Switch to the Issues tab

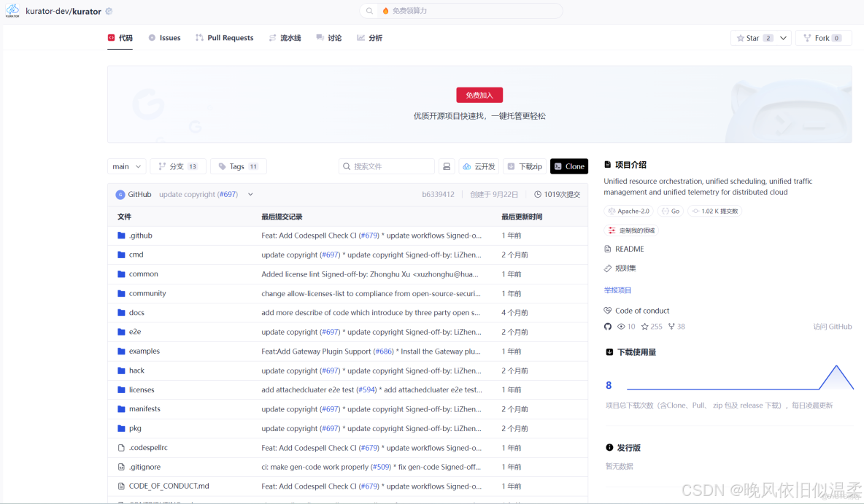coord(164,37)
